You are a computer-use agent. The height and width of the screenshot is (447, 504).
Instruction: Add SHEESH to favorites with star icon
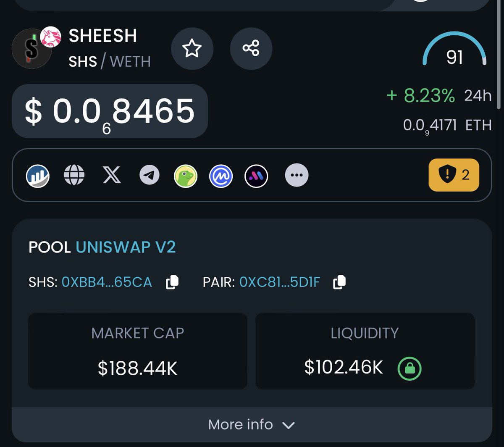[192, 49]
